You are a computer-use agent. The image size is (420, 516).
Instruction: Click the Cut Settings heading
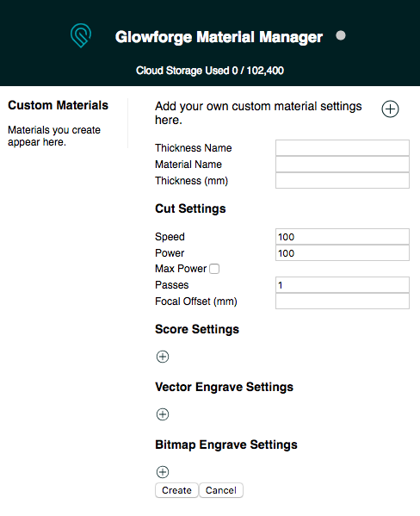(190, 208)
